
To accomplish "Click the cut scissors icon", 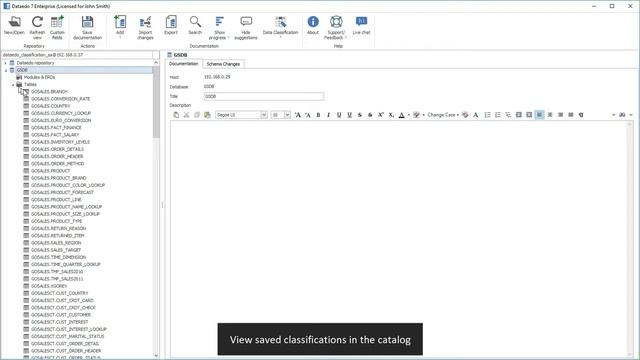I will click(187, 115).
